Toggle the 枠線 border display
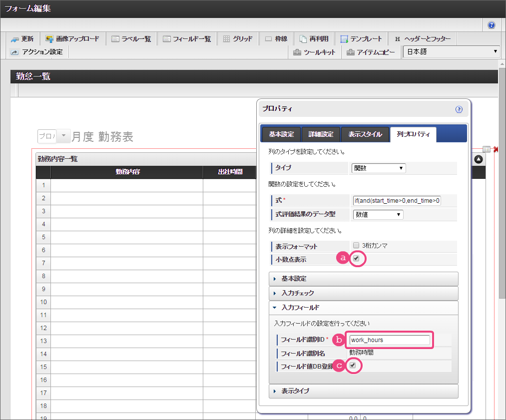The image size is (506, 420). tap(276, 39)
